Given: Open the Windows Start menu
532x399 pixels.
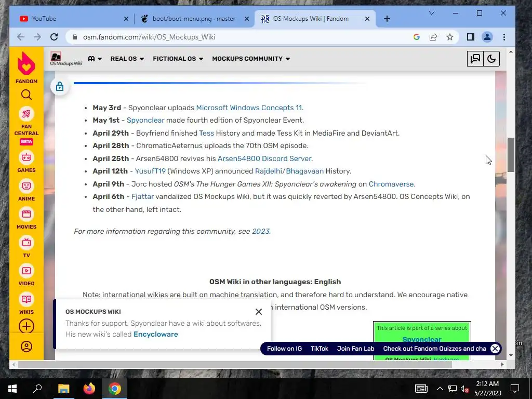Looking at the screenshot, I should (12, 389).
